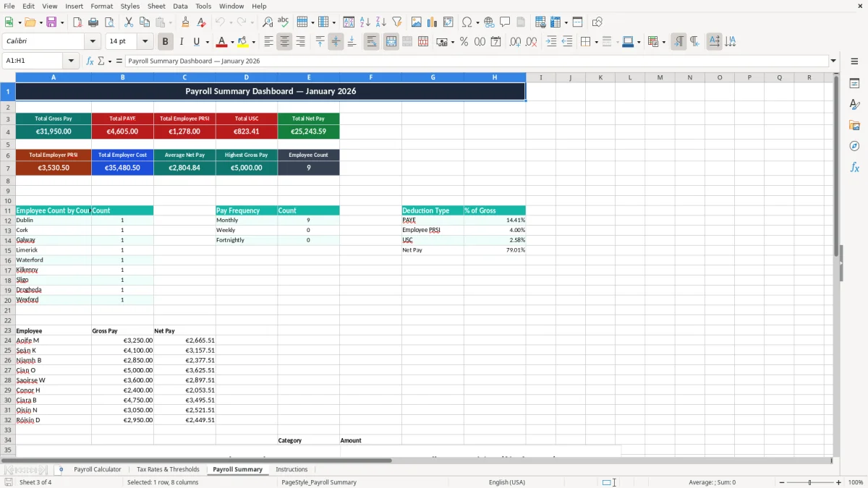This screenshot has height=488, width=868.
Task: Click the Copy icon
Action: point(144,22)
